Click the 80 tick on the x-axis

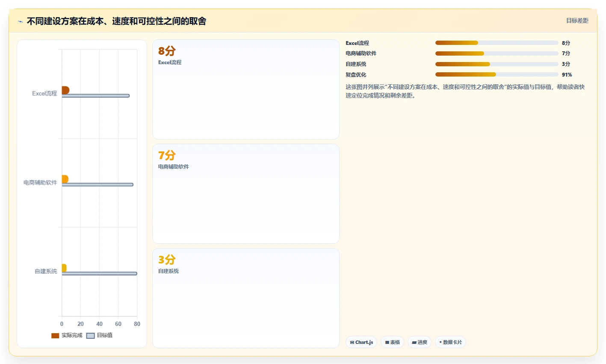pyautogui.click(x=137, y=324)
